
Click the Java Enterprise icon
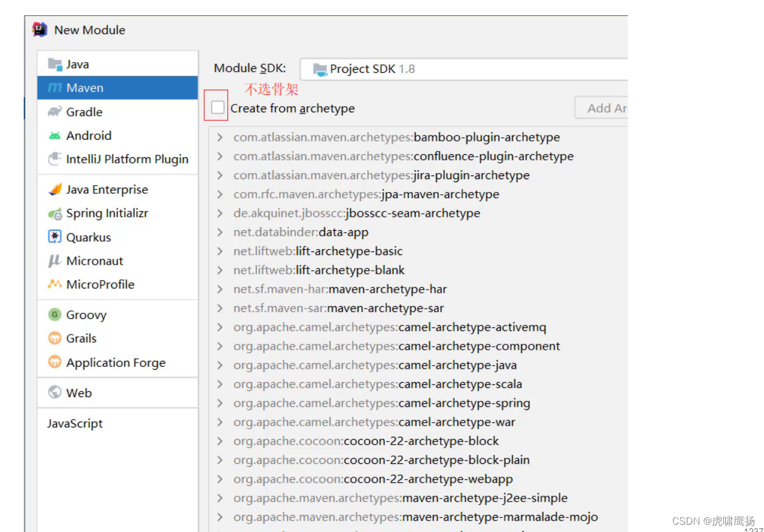tap(55, 189)
